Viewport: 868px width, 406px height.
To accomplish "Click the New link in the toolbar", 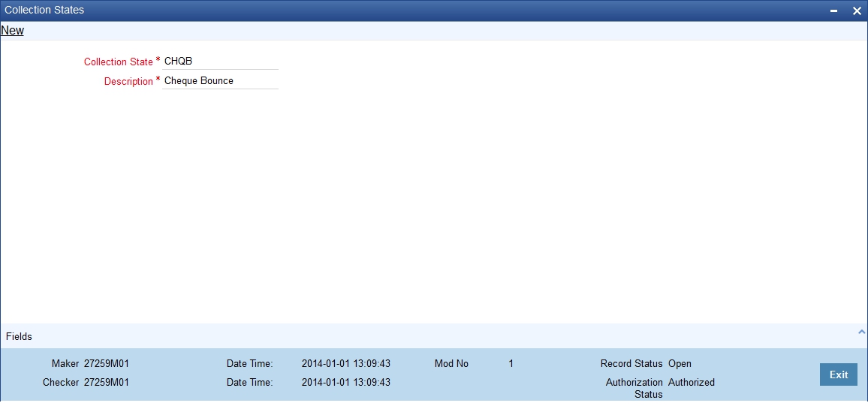I will (x=12, y=31).
